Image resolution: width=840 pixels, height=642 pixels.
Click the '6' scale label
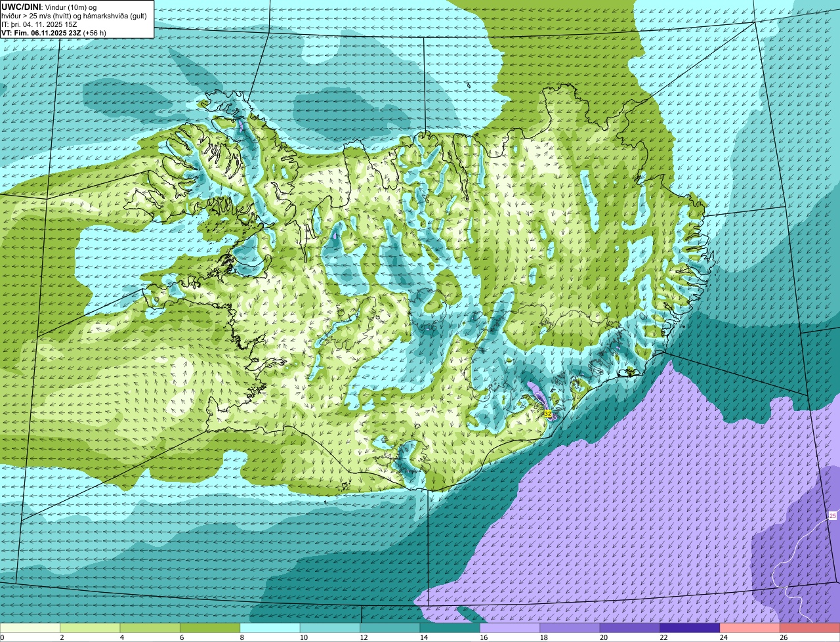(182, 637)
